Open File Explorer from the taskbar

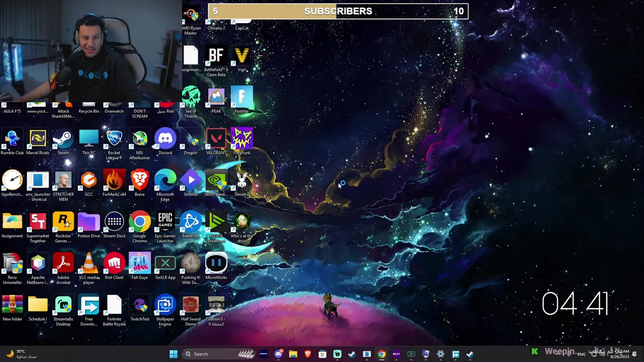click(293, 354)
